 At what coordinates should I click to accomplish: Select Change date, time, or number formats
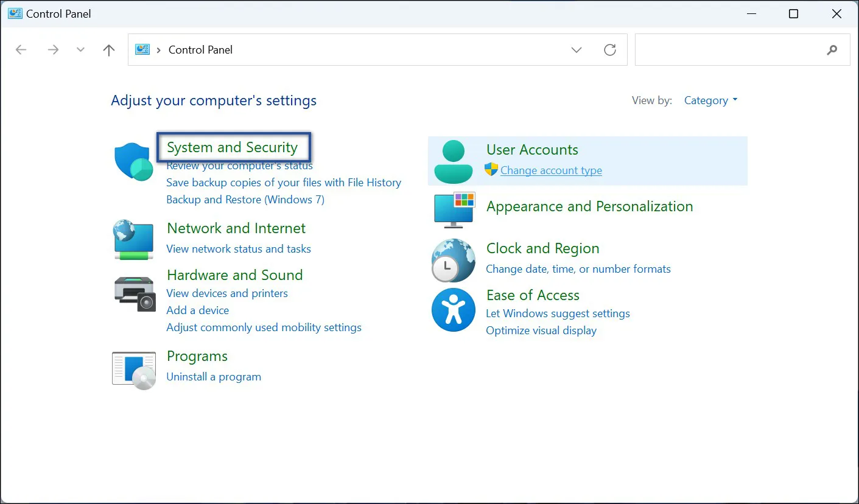[x=578, y=269]
